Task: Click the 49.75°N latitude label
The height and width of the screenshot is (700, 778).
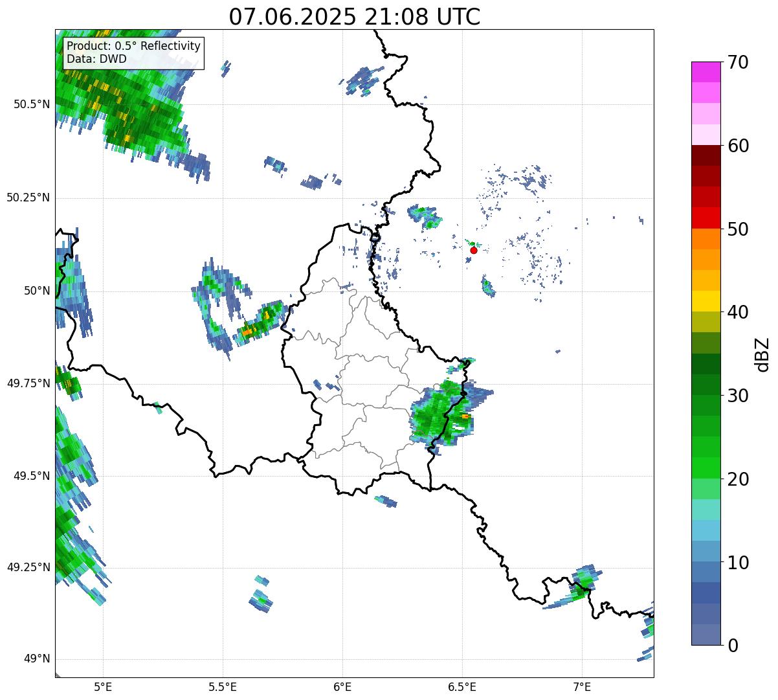Action: [x=28, y=383]
